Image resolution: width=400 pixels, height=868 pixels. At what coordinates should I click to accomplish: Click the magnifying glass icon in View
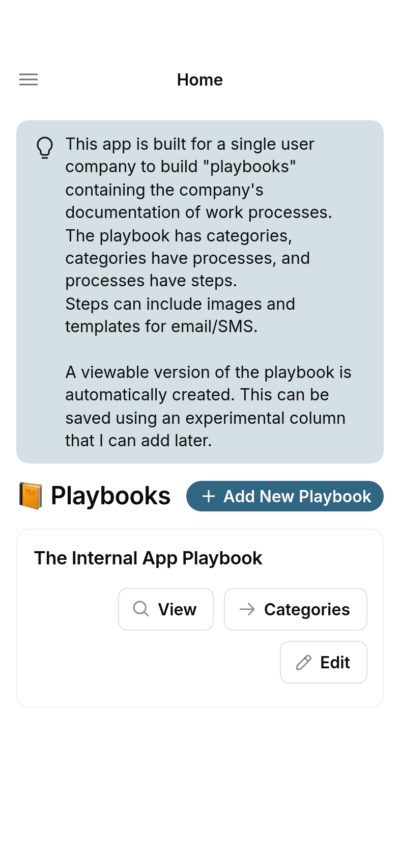141,609
